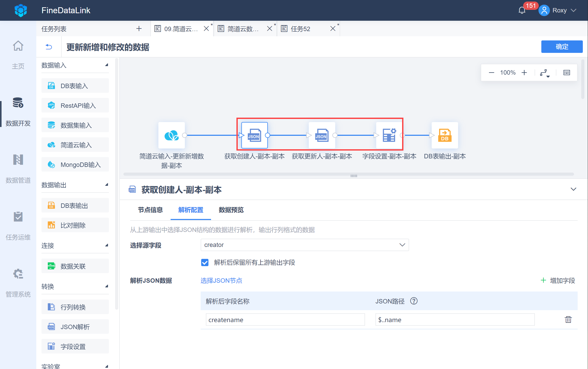The height and width of the screenshot is (369, 588).
Task: Click the notification bell icon
Action: 522,10
